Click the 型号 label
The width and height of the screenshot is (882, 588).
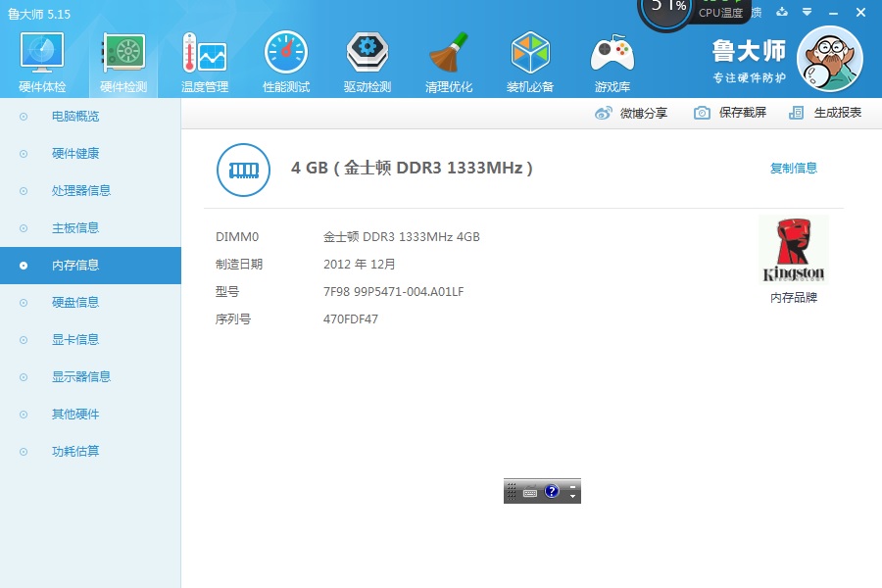[227, 291]
